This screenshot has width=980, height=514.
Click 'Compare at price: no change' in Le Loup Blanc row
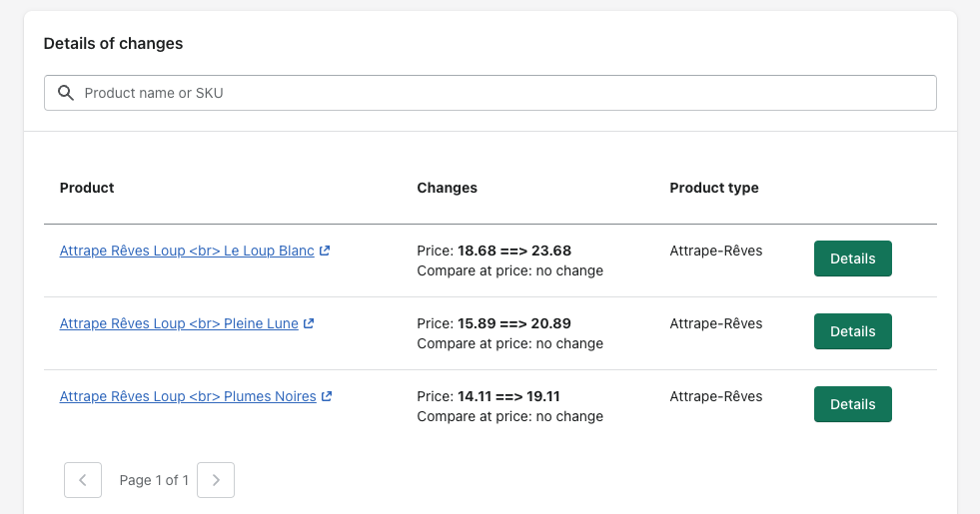[x=510, y=271]
